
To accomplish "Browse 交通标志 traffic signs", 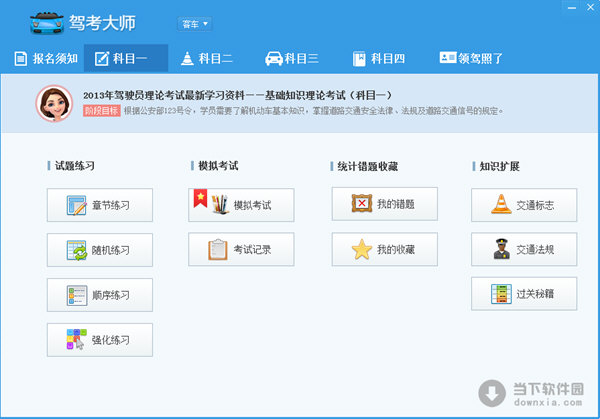I will [x=524, y=205].
